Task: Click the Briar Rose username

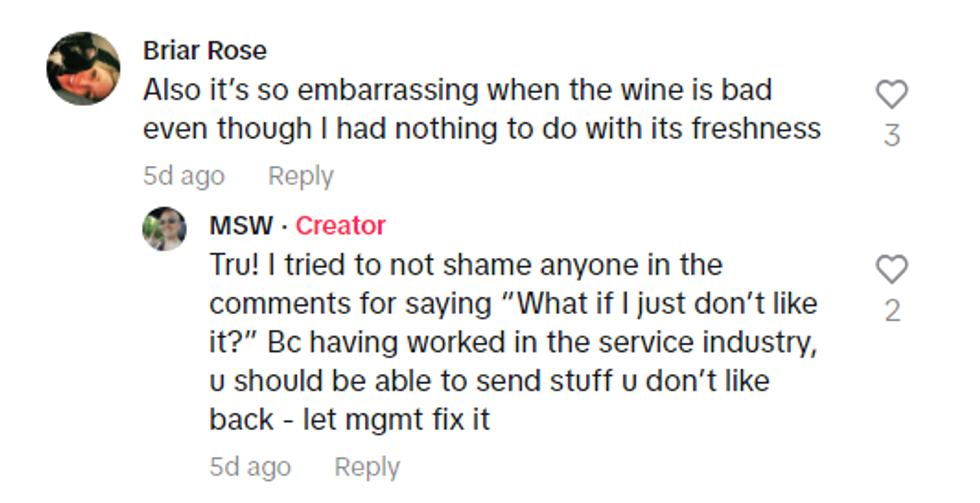Action: tap(204, 50)
